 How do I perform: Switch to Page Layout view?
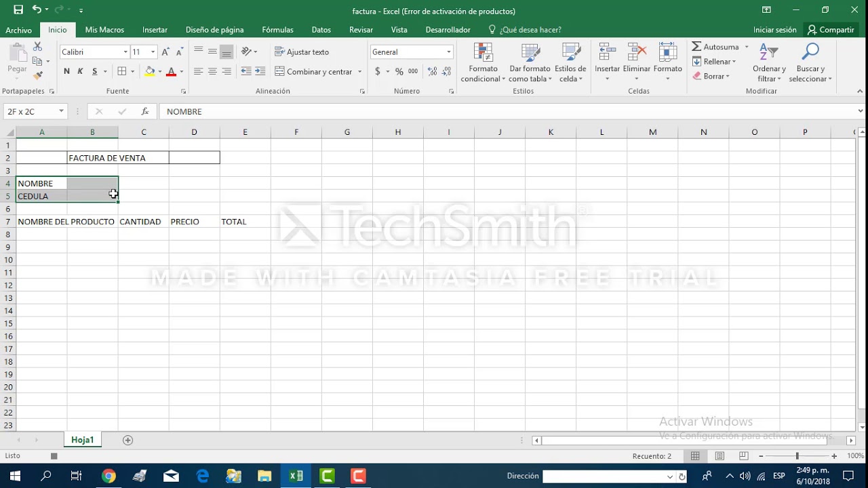(x=719, y=456)
